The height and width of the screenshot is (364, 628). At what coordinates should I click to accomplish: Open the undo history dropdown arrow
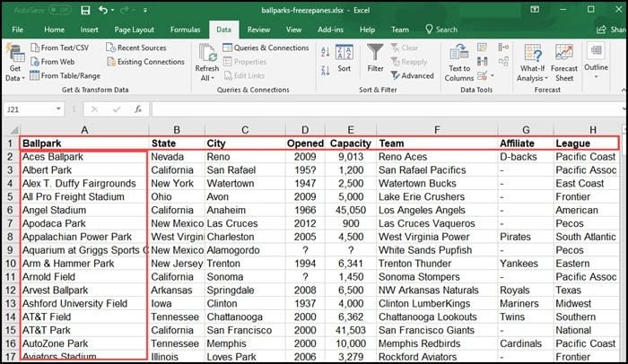coord(112,10)
